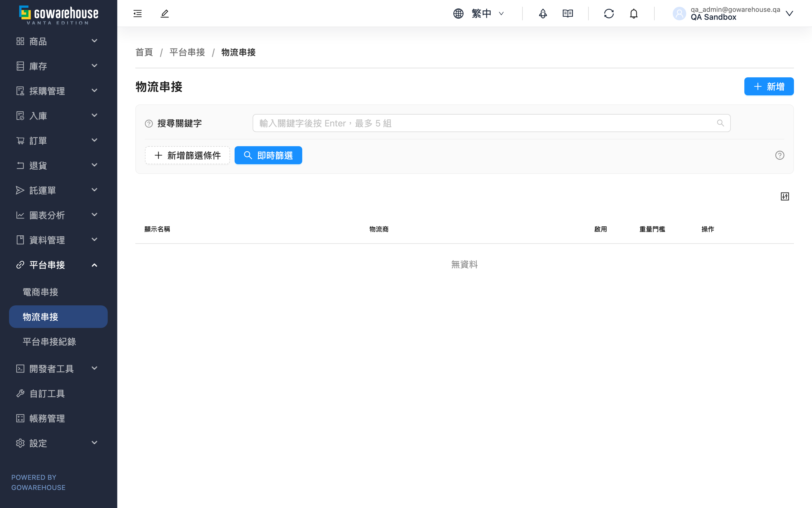Click the 商品 grid icon in sidebar
The width and height of the screenshot is (812, 508).
coord(20,41)
